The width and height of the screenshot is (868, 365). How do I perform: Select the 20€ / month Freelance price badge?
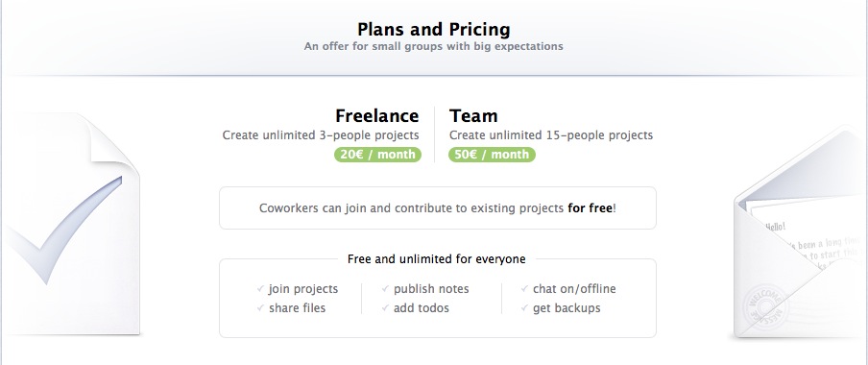(x=377, y=155)
